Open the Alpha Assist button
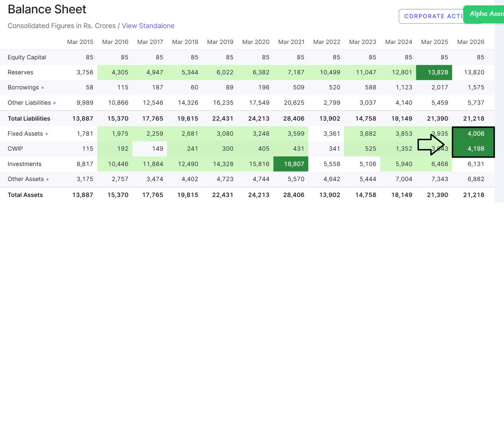Screen dimensions: 504x430 (484, 14)
